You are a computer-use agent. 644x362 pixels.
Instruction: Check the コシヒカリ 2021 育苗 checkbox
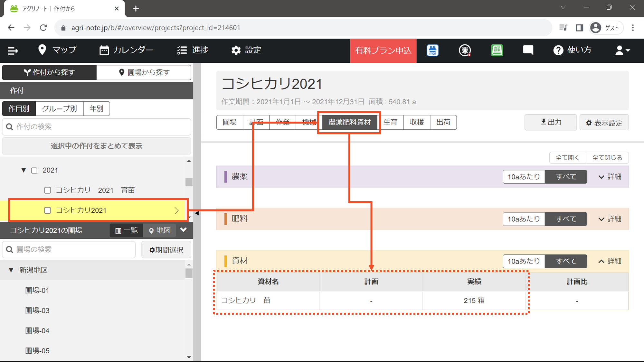[48, 190]
